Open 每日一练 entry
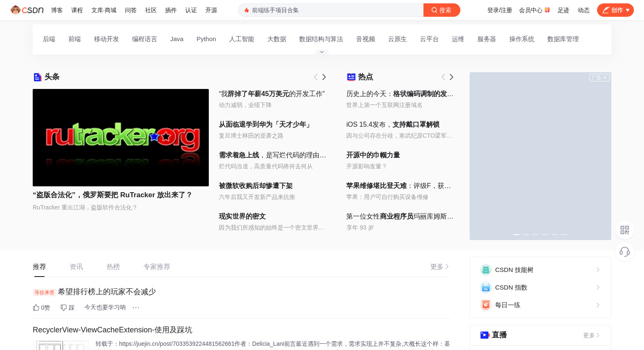644x350 pixels. [540, 305]
